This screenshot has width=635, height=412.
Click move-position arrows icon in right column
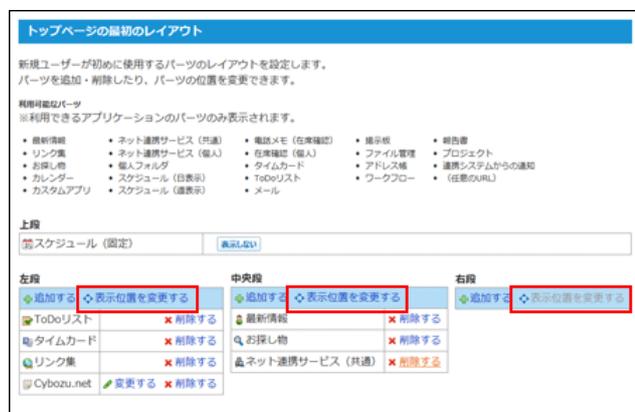524,299
